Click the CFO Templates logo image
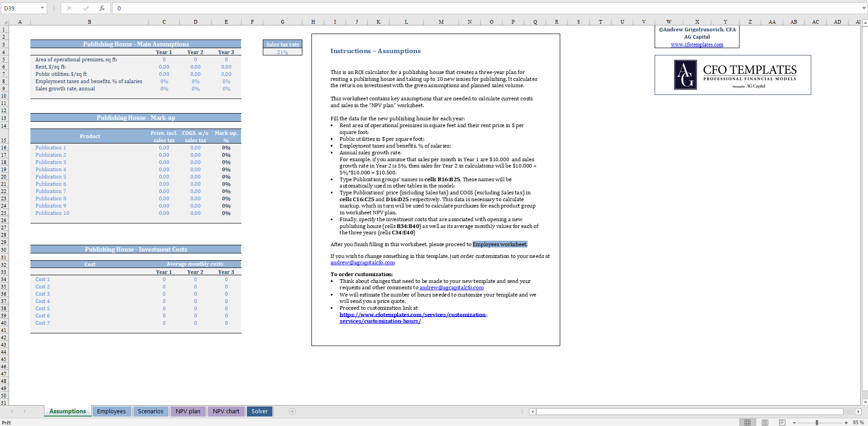The height and width of the screenshot is (426, 868). pyautogui.click(x=733, y=75)
